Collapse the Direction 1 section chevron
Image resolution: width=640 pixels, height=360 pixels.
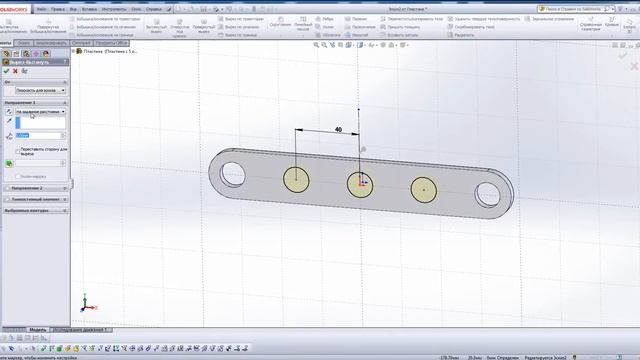[65, 103]
